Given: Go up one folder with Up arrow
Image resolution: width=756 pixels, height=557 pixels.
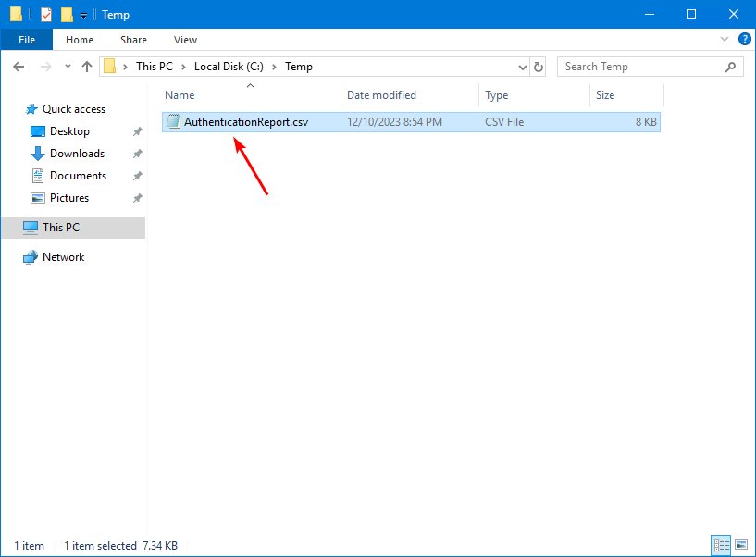Looking at the screenshot, I should (x=87, y=67).
